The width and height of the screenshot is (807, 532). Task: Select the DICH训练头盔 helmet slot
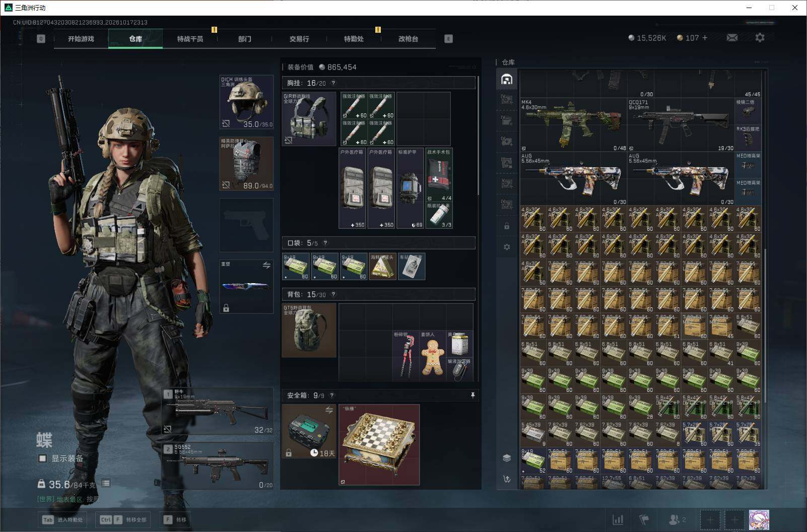tap(246, 102)
